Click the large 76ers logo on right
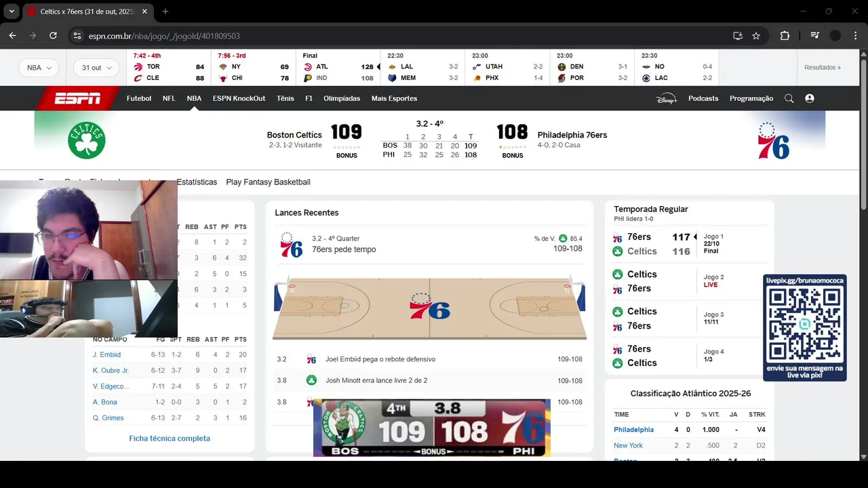Image resolution: width=868 pixels, height=488 pixels. 773,141
